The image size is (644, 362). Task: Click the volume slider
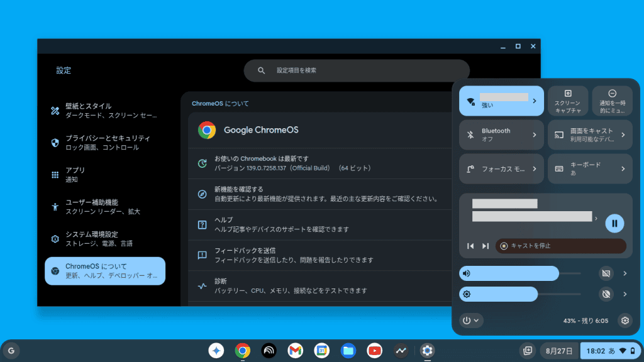(519, 273)
